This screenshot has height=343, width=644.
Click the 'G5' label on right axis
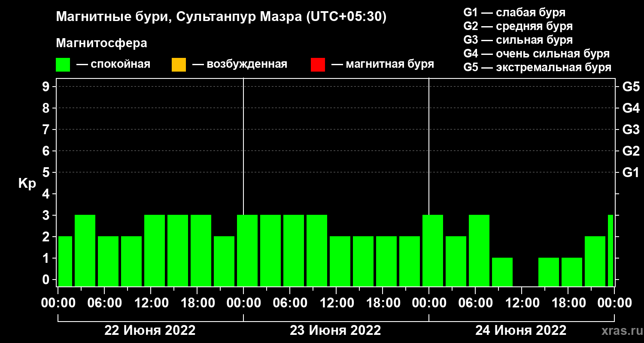[631, 87]
